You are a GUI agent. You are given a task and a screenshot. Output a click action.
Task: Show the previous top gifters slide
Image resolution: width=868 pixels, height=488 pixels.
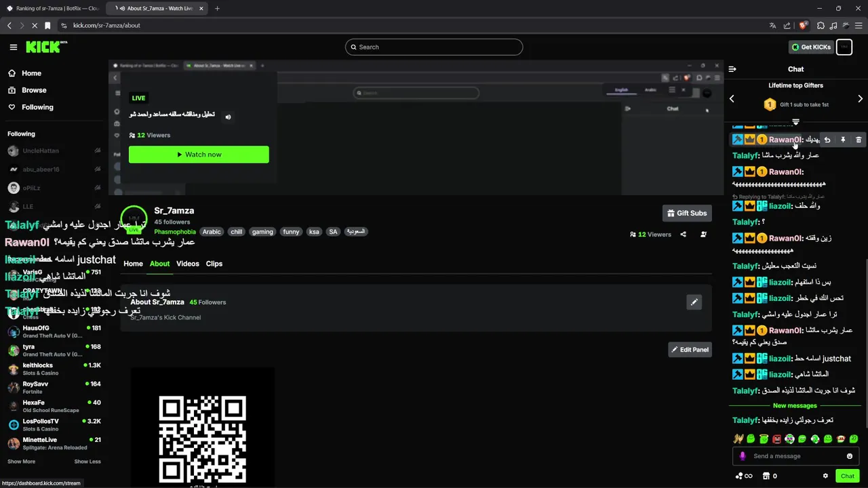point(732,99)
